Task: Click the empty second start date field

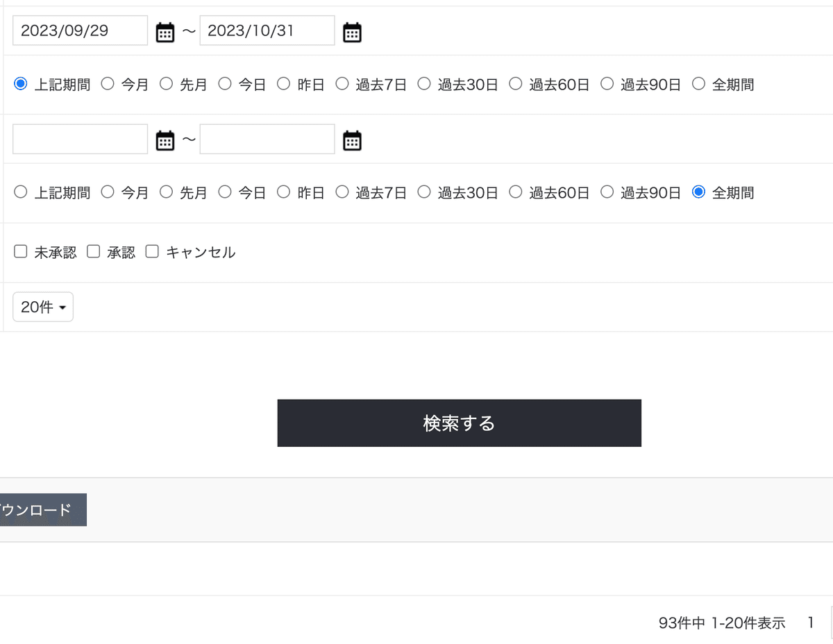Action: point(79,139)
